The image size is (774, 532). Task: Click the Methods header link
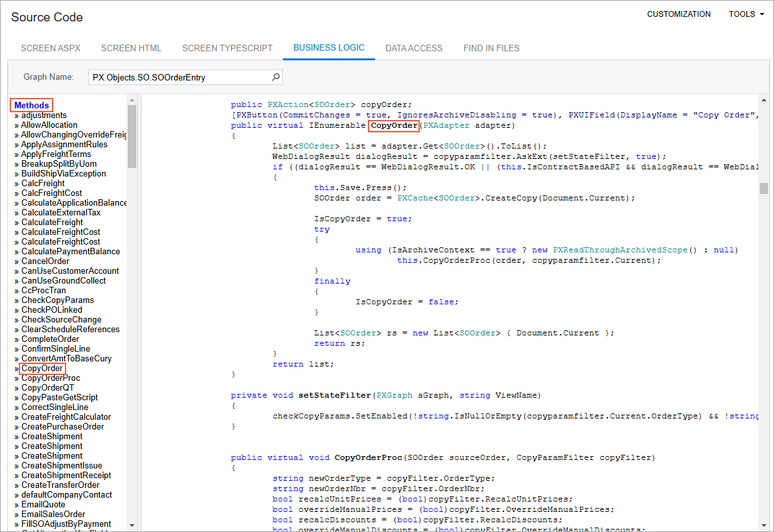[x=31, y=105]
